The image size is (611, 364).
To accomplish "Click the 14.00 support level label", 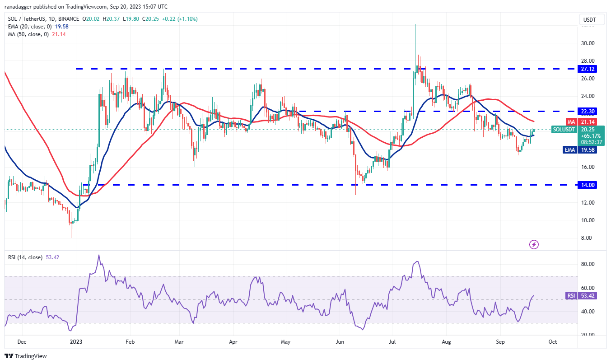I will pos(587,185).
